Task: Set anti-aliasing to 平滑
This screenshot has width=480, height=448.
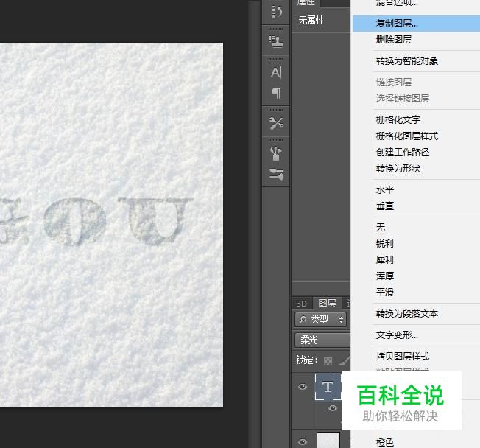Action: pos(385,293)
